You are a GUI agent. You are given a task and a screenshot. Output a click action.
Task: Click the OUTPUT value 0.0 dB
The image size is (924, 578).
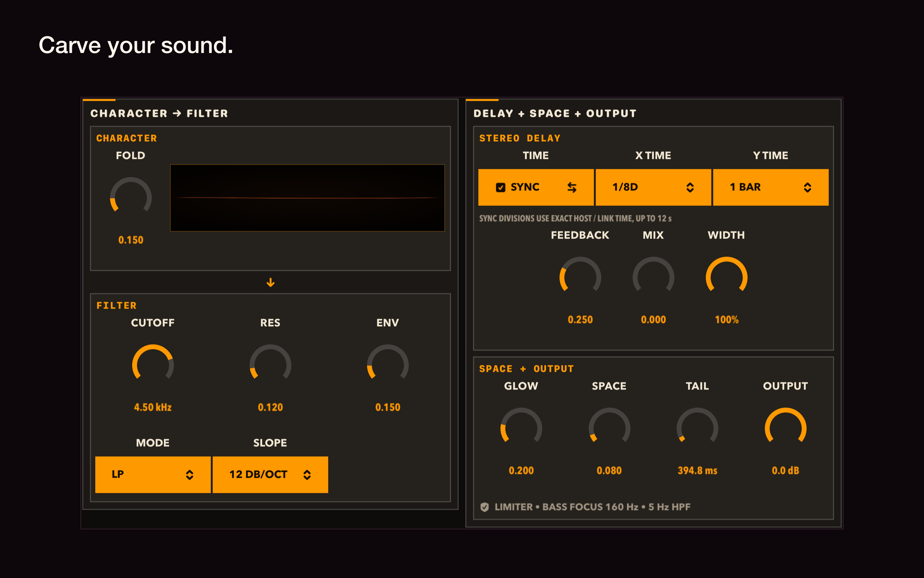pos(785,470)
